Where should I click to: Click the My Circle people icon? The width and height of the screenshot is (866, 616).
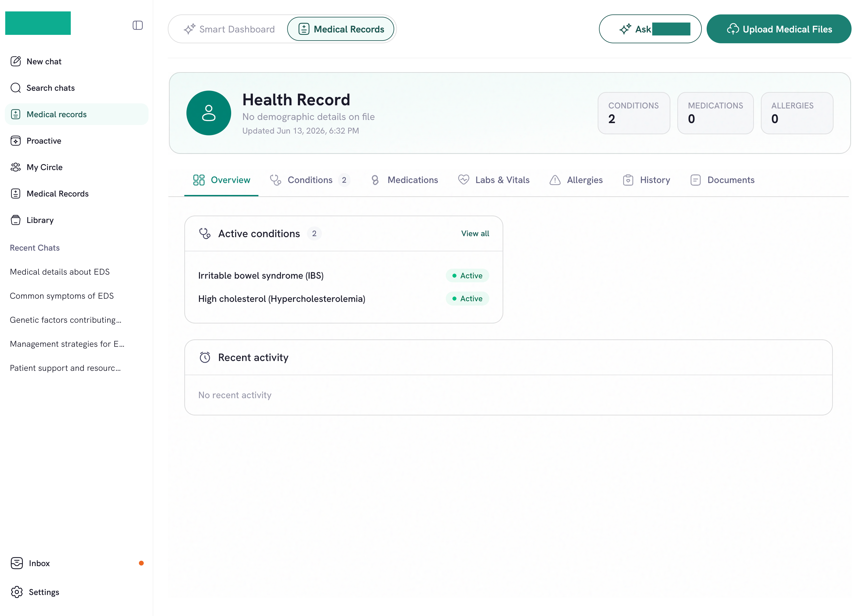pyautogui.click(x=15, y=167)
